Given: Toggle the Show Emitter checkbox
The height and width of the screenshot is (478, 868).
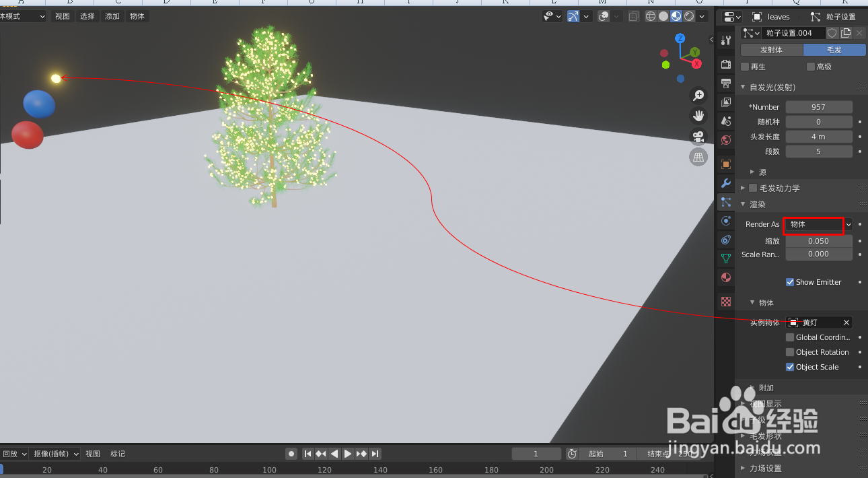Looking at the screenshot, I should point(790,282).
